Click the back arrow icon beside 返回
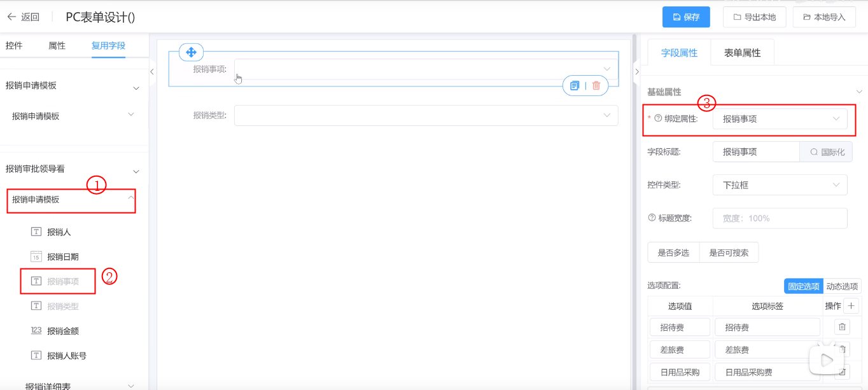The width and height of the screenshot is (868, 390). [x=11, y=17]
